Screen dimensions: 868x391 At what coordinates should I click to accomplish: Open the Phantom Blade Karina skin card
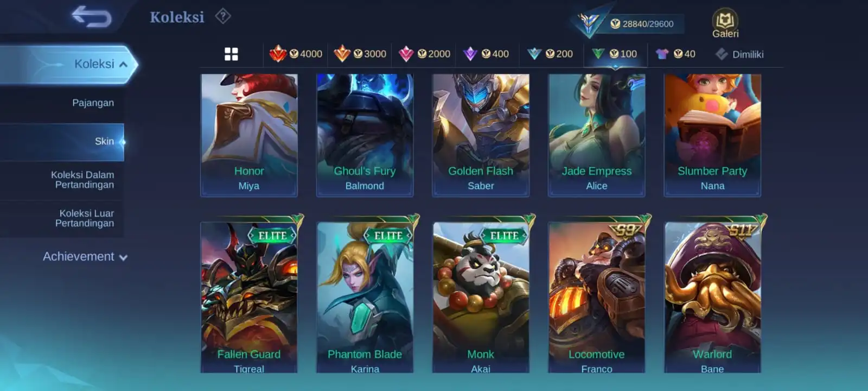[x=365, y=297]
